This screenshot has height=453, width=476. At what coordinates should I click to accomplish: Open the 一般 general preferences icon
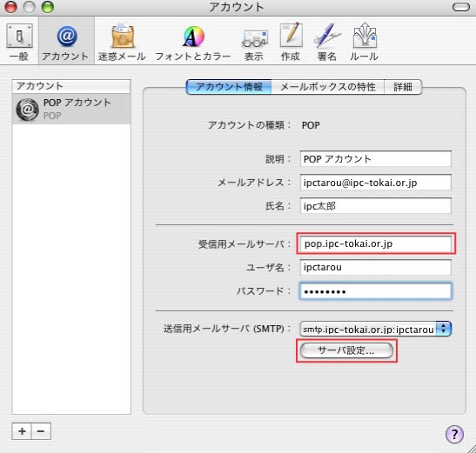(x=19, y=42)
